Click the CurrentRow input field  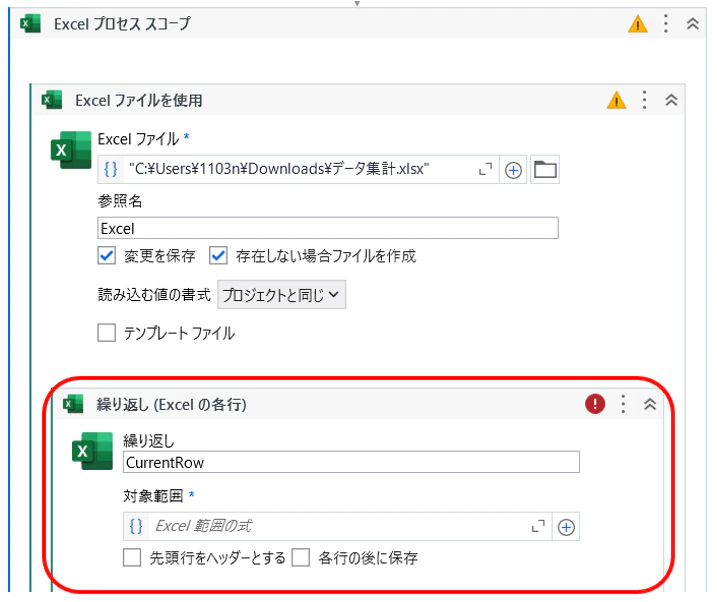point(351,462)
